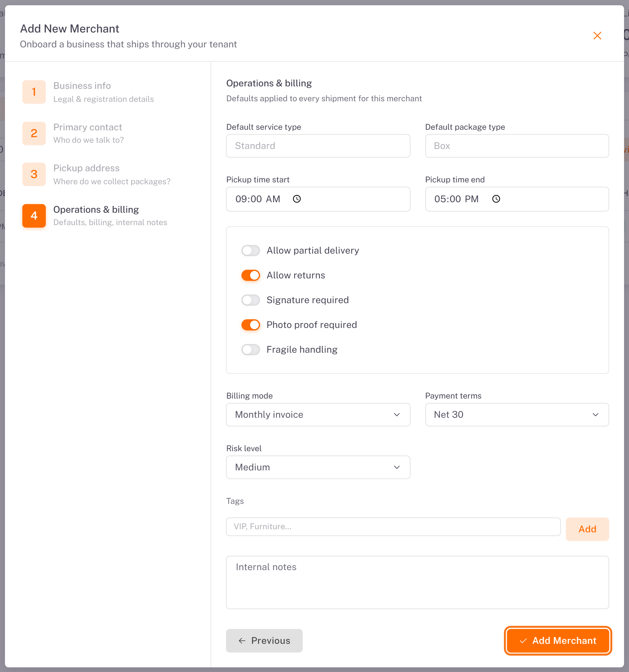
Task: Click the Allow returns label text
Action: [x=296, y=275]
